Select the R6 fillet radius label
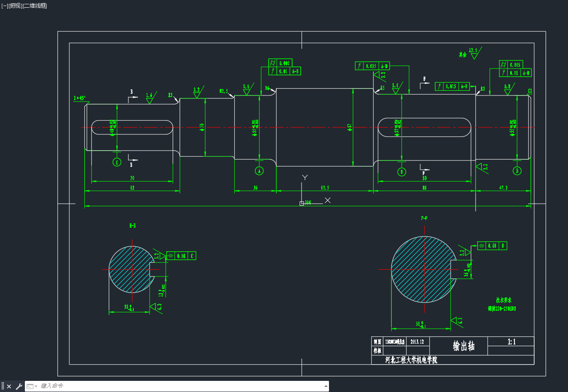The width and height of the screenshot is (568, 392). (267, 88)
